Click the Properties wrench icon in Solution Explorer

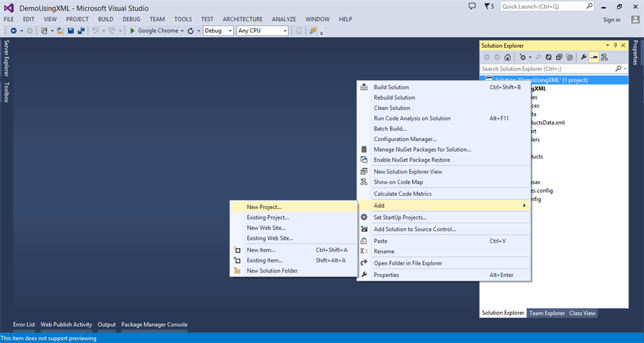[584, 57]
